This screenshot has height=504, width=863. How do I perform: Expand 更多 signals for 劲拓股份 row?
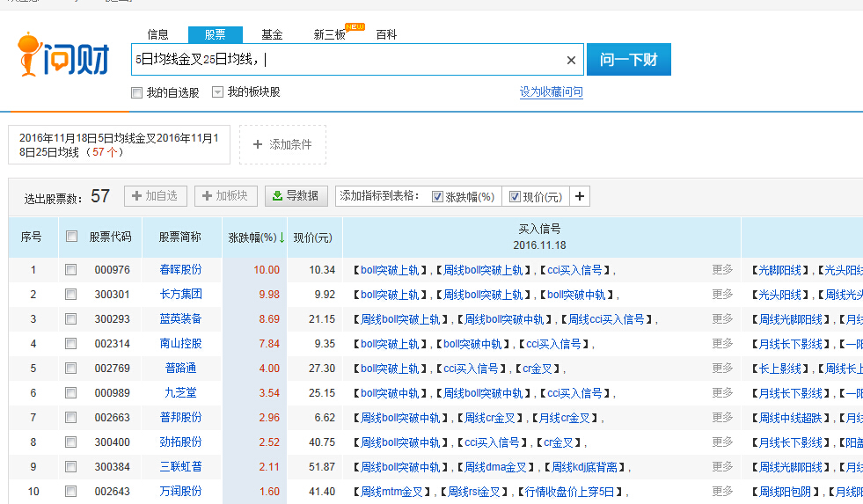(x=722, y=442)
